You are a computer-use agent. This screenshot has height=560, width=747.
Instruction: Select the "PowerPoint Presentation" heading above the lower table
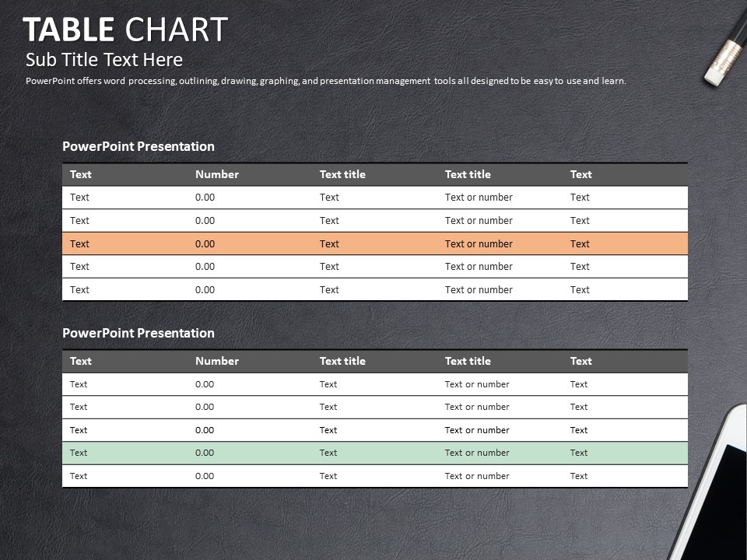coord(138,333)
